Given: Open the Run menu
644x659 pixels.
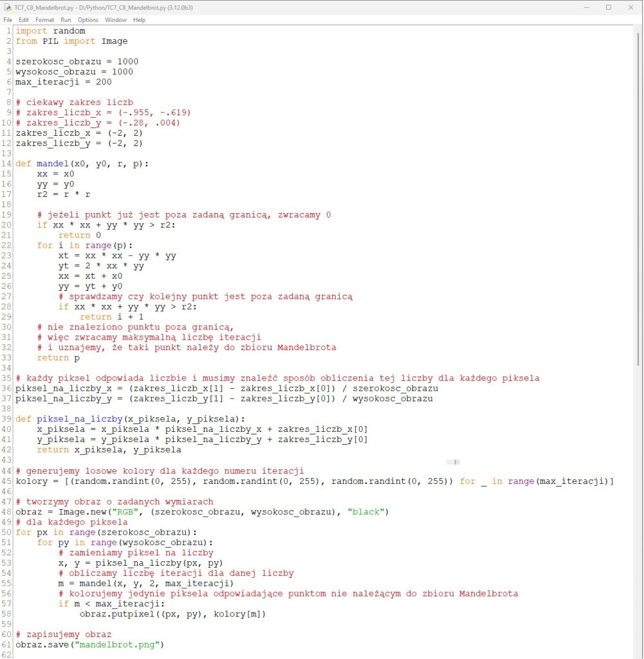Looking at the screenshot, I should point(66,20).
